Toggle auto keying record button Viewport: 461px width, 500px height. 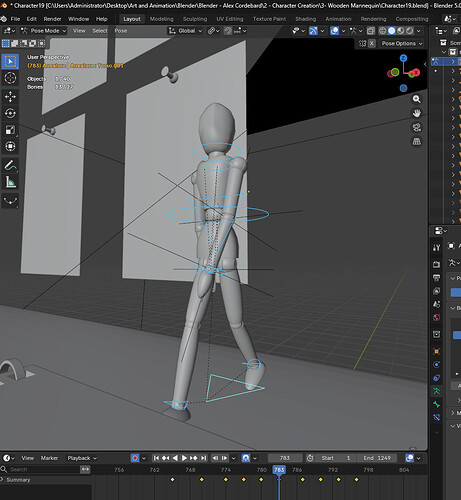coord(135,458)
